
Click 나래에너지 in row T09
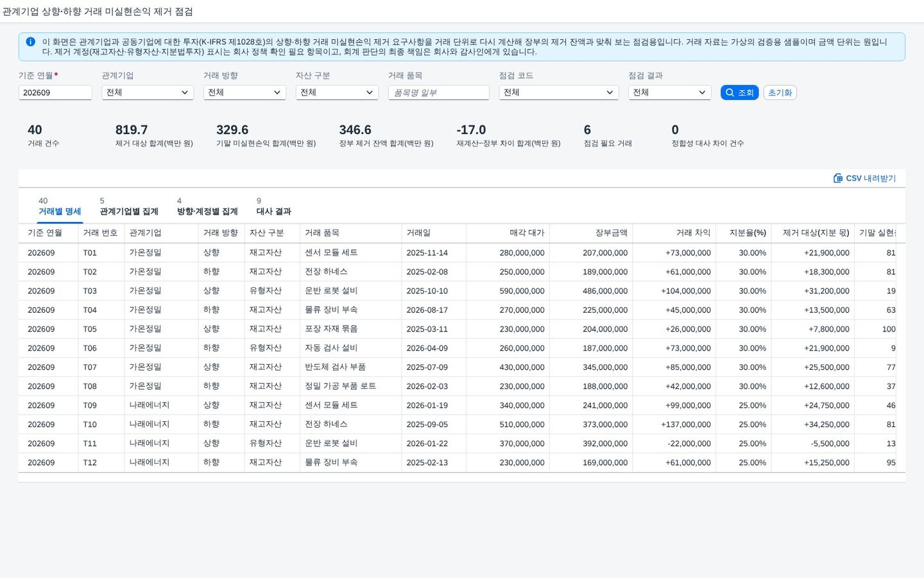(150, 406)
